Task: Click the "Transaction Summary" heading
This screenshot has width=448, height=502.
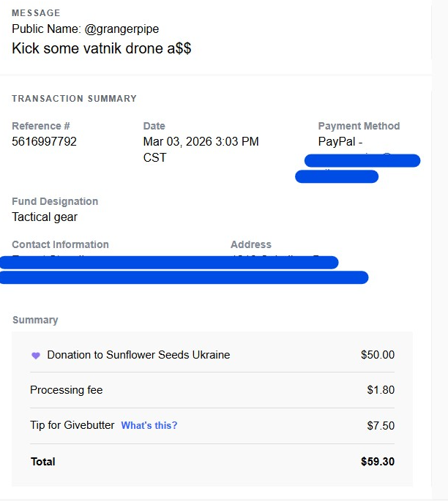Action: pyautogui.click(x=74, y=99)
